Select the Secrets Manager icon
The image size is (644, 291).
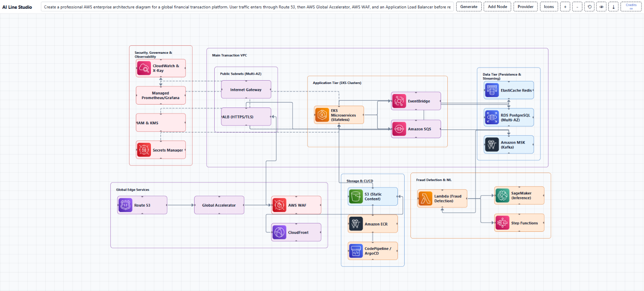click(x=144, y=150)
